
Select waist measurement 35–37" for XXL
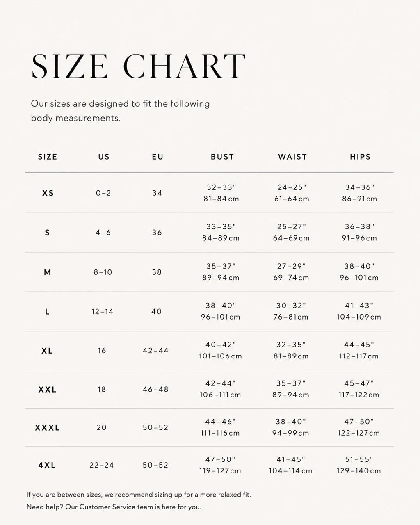point(291,383)
